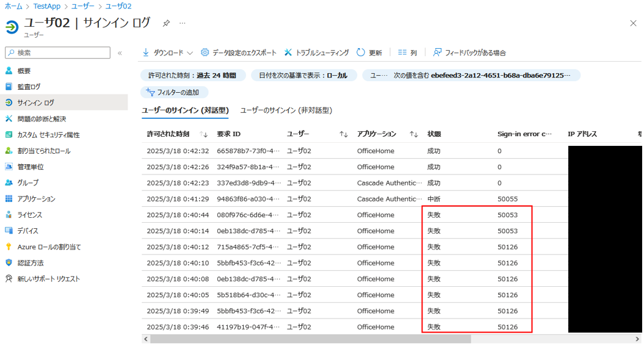644x346 pixels.
Task: Open ライセンス in sidebar
Action: [x=29, y=215]
